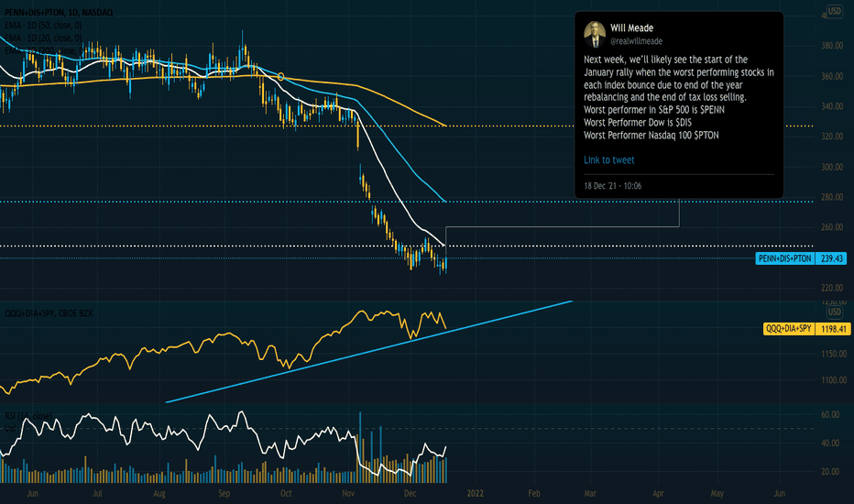Click the tweet timestamp '18 Dec '21 · 10:06'
854x504 pixels.
[x=612, y=186]
